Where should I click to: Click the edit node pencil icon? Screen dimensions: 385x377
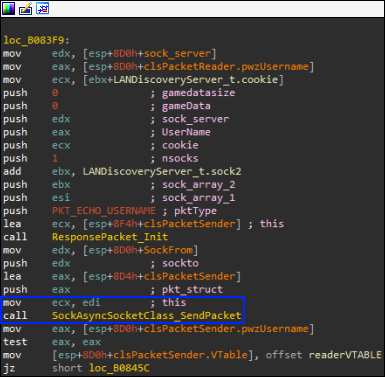[25, 8]
